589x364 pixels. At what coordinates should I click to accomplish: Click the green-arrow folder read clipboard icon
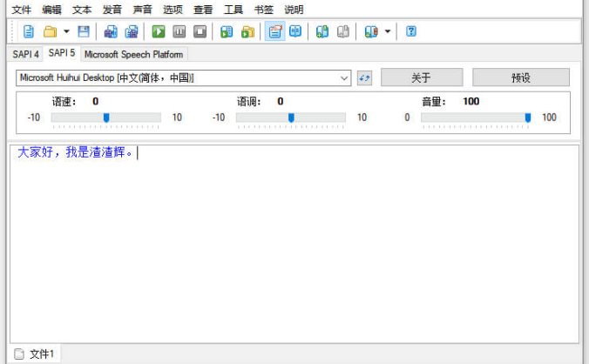coord(247,31)
